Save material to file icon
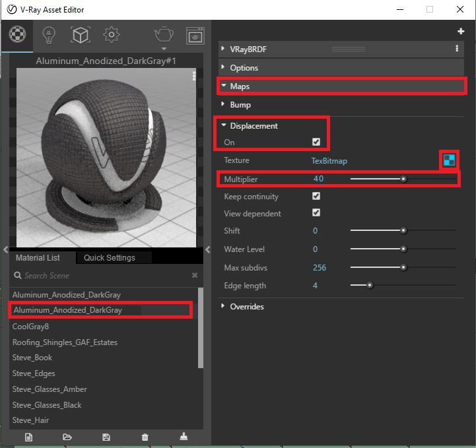The width and height of the screenshot is (476, 448). coord(106,437)
